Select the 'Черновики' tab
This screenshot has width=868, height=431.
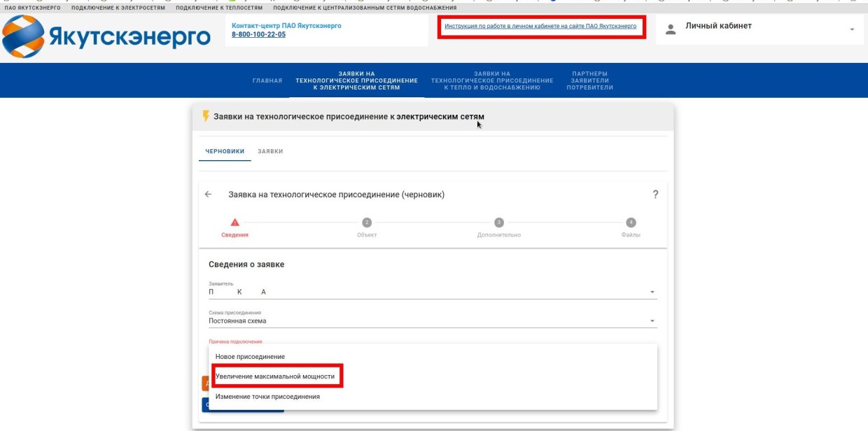pos(225,151)
